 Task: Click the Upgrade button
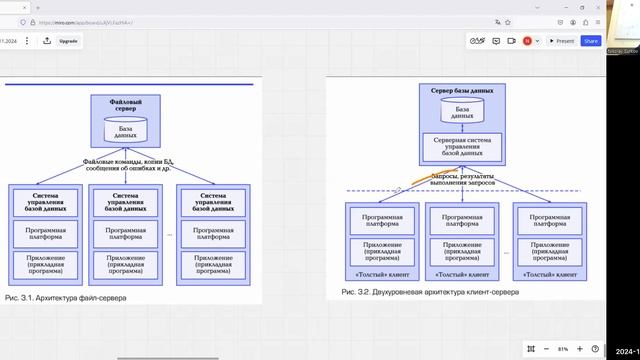[68, 41]
